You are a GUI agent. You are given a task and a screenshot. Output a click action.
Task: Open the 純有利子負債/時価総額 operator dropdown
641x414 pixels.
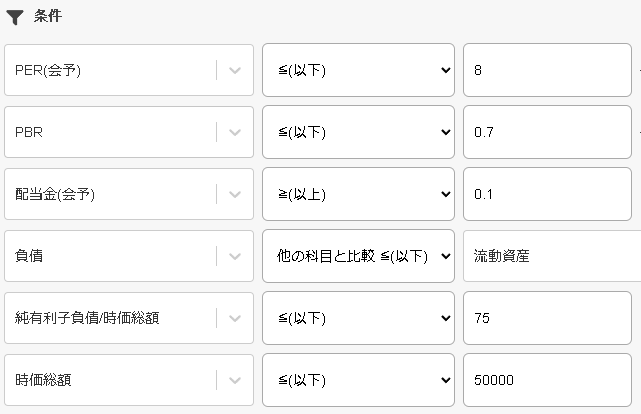click(358, 318)
